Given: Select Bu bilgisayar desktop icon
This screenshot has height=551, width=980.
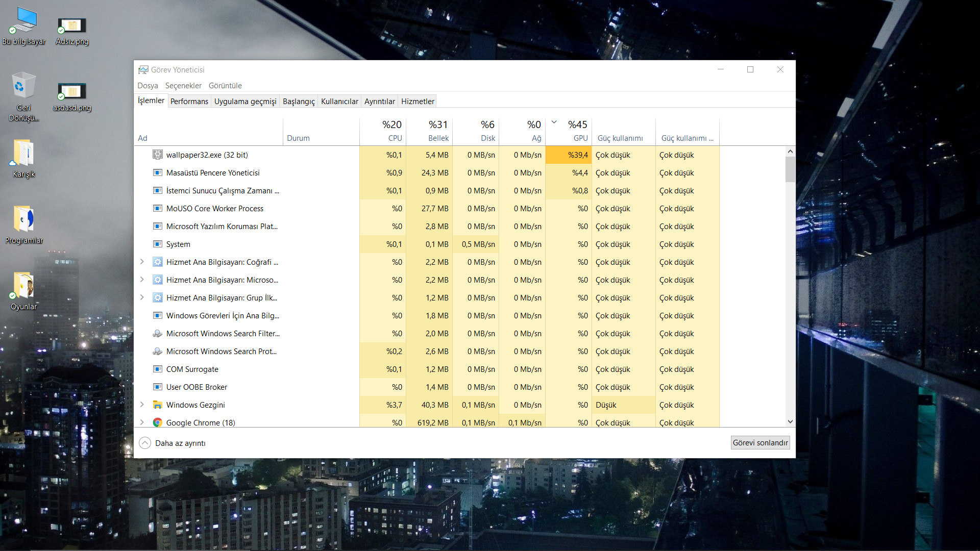Looking at the screenshot, I should point(23,20).
